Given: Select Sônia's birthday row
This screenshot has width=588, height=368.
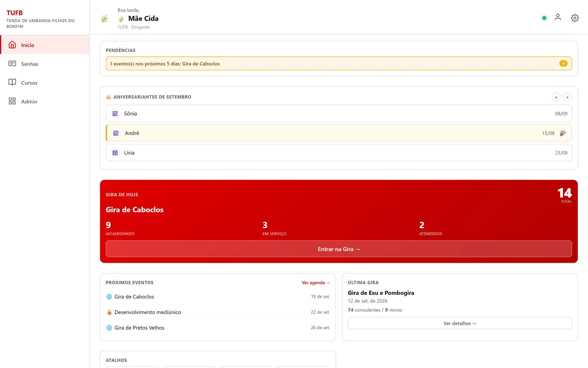Looking at the screenshot, I should (339, 113).
